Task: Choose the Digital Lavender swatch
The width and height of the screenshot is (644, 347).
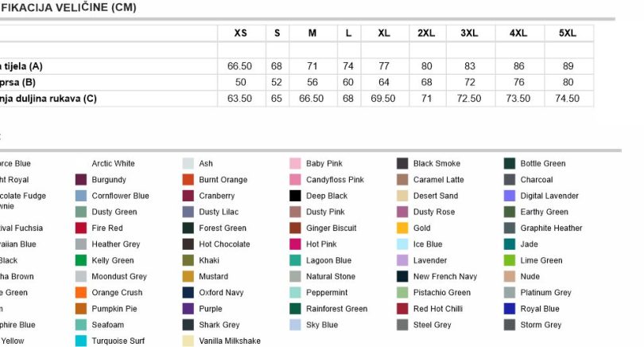Action: click(x=510, y=196)
